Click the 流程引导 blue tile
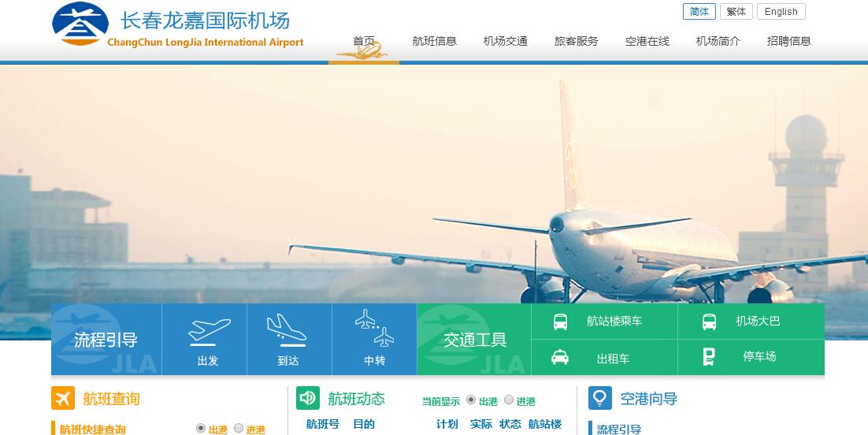Image resolution: width=868 pixels, height=435 pixels. click(x=106, y=339)
